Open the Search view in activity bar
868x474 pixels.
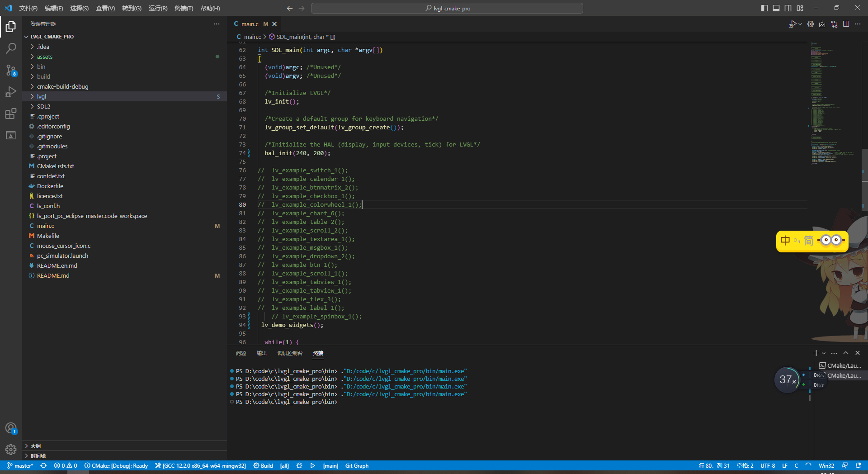11,48
